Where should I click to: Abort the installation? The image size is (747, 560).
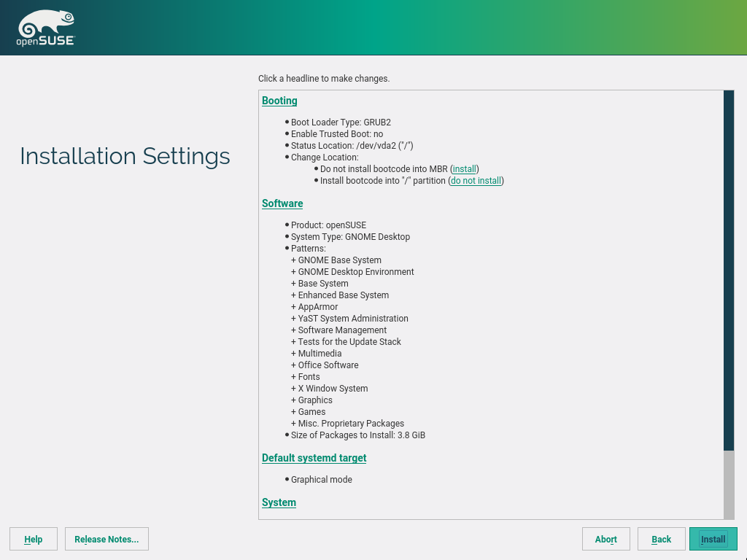(605, 540)
